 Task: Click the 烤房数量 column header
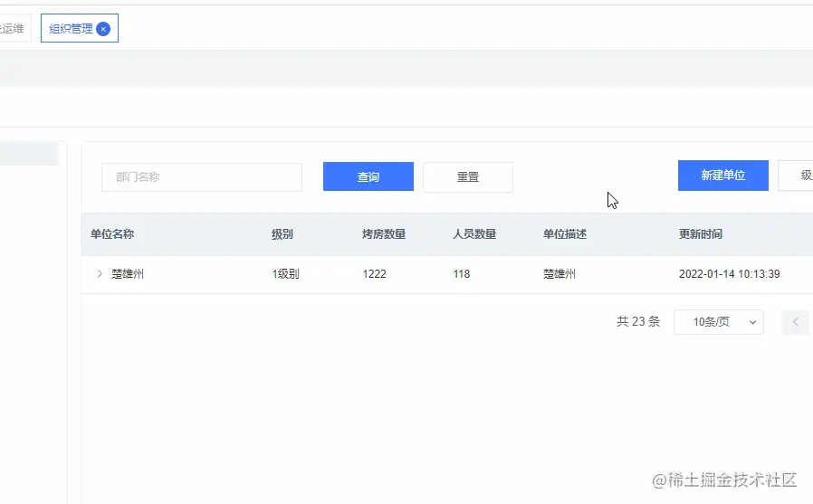(384, 234)
